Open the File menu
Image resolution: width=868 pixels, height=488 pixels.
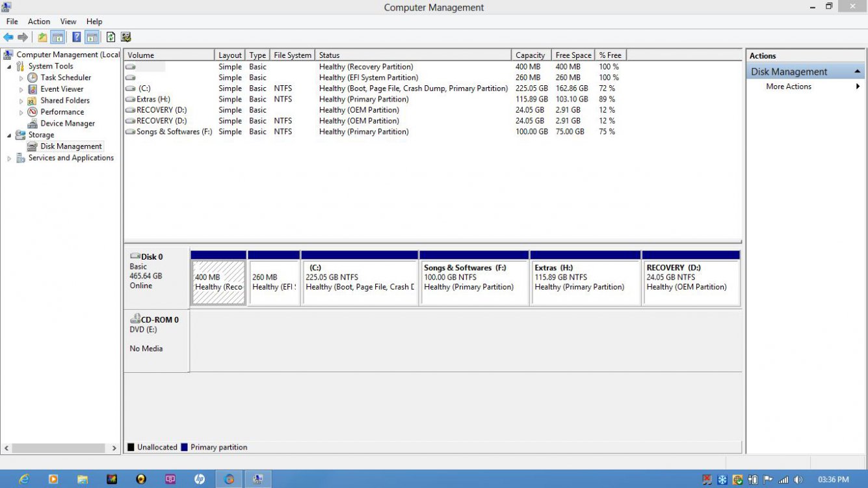click(12, 21)
